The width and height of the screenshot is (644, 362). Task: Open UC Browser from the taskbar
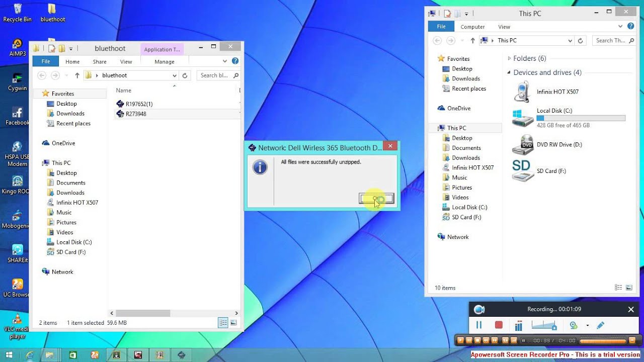click(x=94, y=355)
